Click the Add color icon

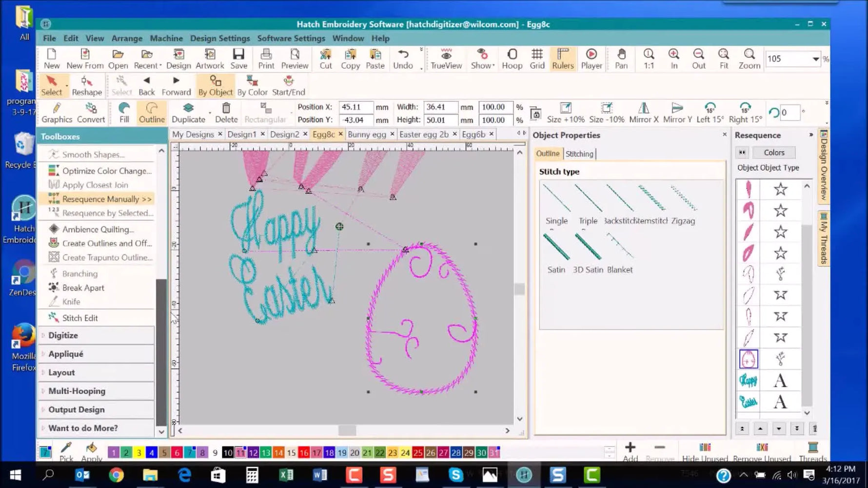point(630,451)
